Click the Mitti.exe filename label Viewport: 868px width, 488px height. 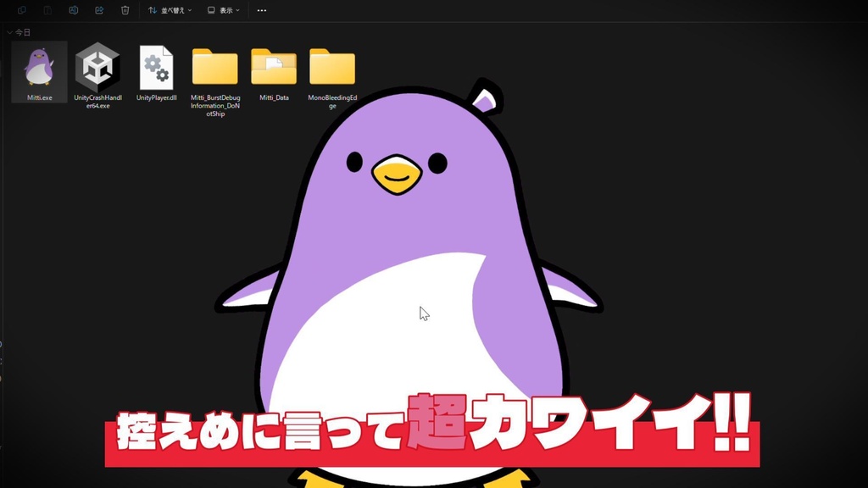point(39,97)
